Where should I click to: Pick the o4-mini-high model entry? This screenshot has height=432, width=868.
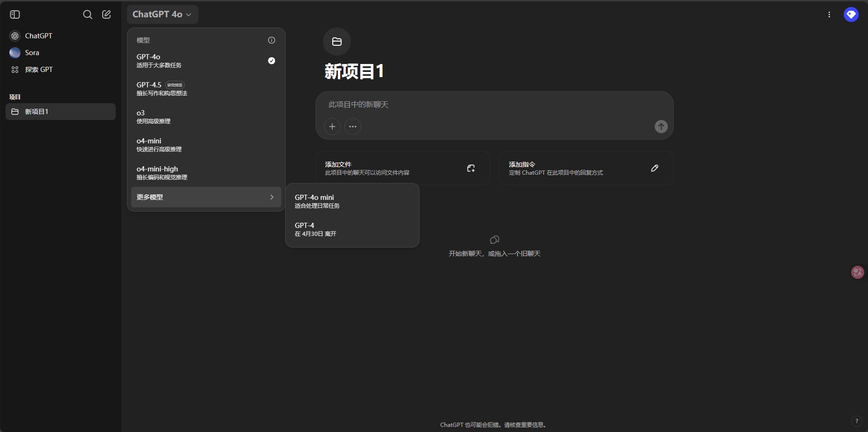coord(206,173)
